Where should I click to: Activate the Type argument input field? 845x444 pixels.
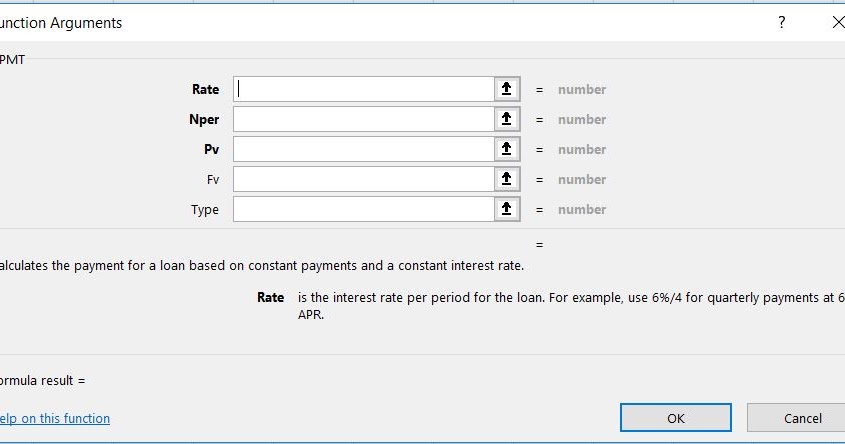(x=364, y=209)
